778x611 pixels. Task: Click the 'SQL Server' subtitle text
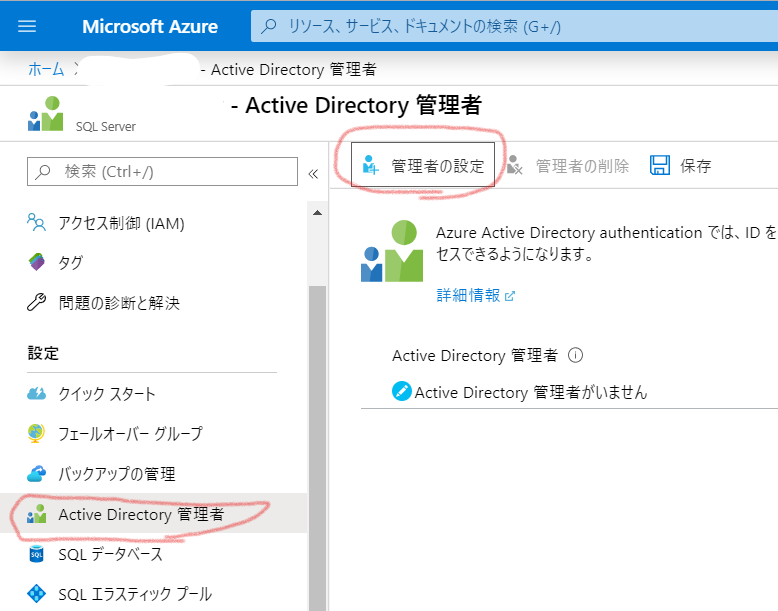[106, 127]
